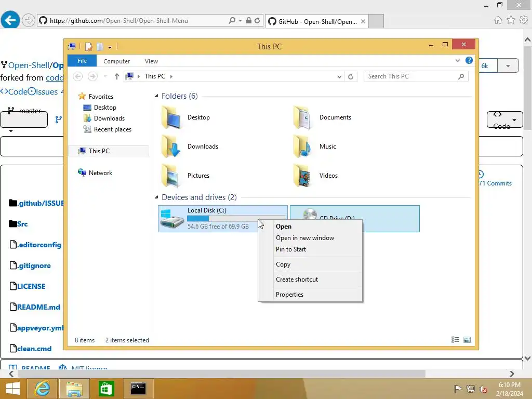The width and height of the screenshot is (532, 399).
Task: Click the muted volume tray icon
Action: tap(483, 389)
